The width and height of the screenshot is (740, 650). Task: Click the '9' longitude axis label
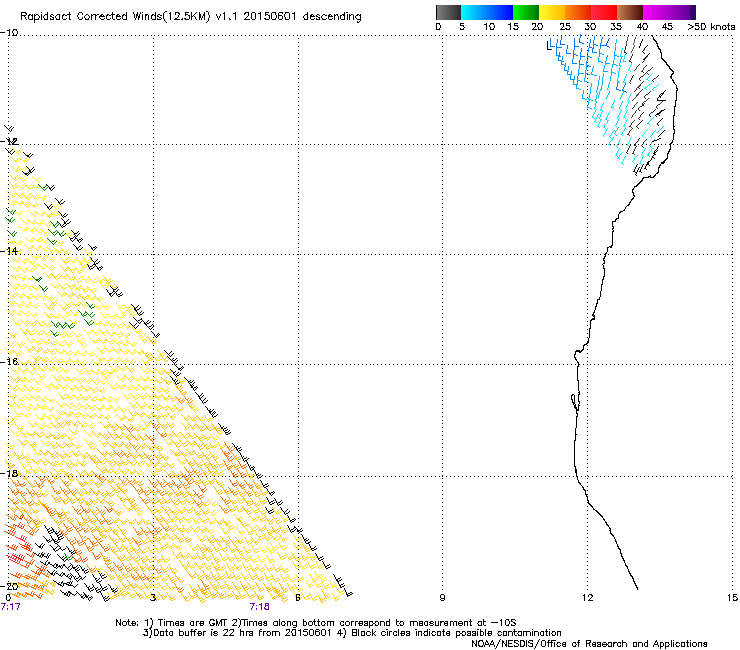pyautogui.click(x=442, y=598)
